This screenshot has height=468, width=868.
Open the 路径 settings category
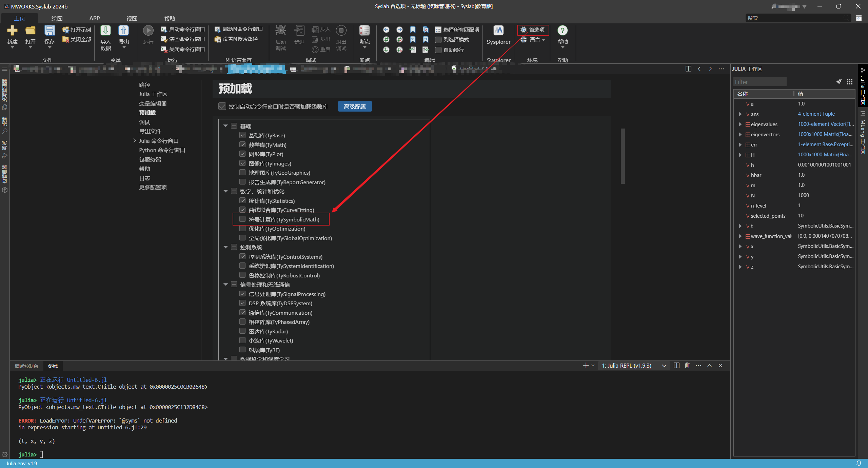pos(144,85)
